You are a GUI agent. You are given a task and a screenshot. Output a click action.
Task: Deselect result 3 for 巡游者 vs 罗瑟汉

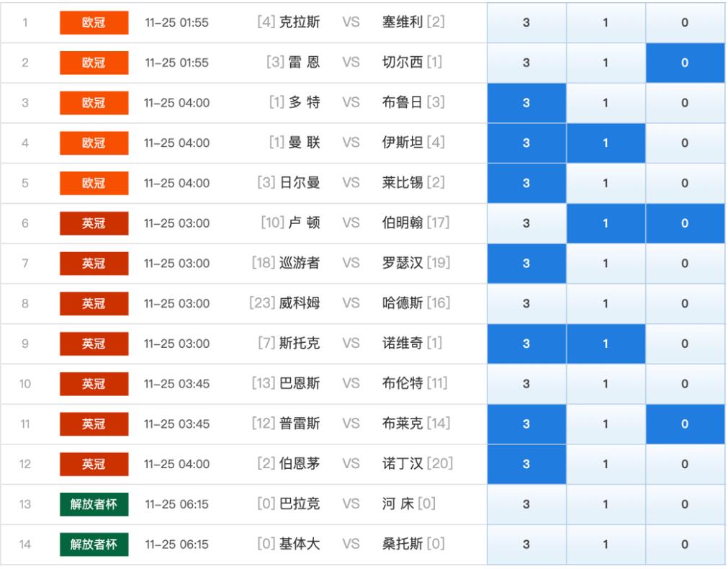(526, 264)
